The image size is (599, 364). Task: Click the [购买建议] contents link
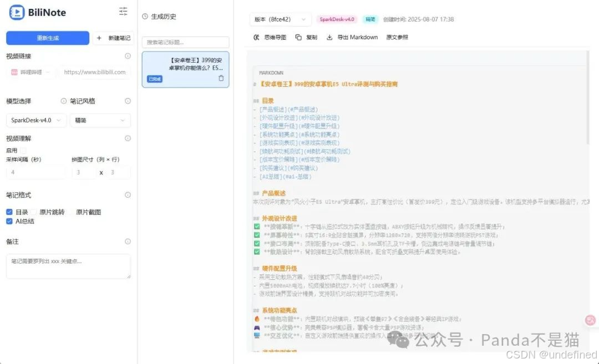click(289, 168)
